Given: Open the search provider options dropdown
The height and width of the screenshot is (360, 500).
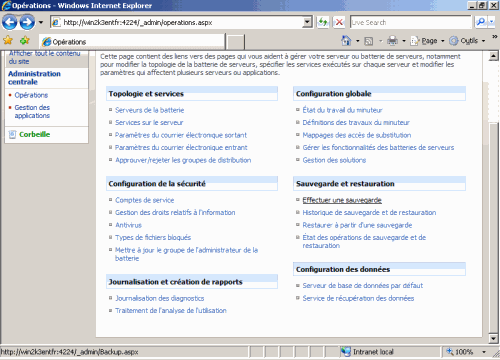Looking at the screenshot, I should click(x=491, y=22).
